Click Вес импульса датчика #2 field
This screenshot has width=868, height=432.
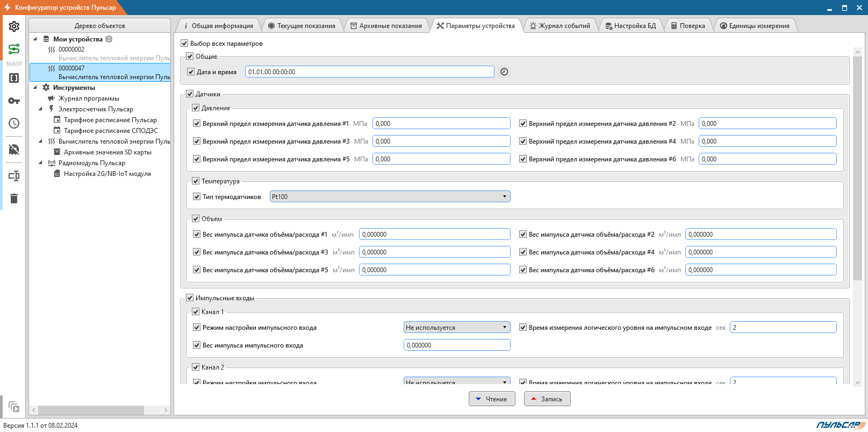[x=761, y=234]
